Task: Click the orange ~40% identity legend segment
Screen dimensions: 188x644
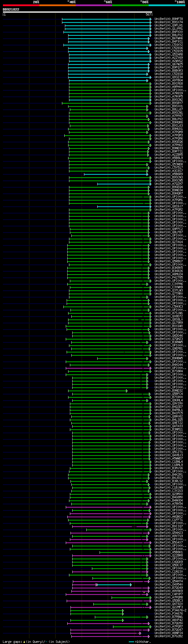Action: click(58, 5)
